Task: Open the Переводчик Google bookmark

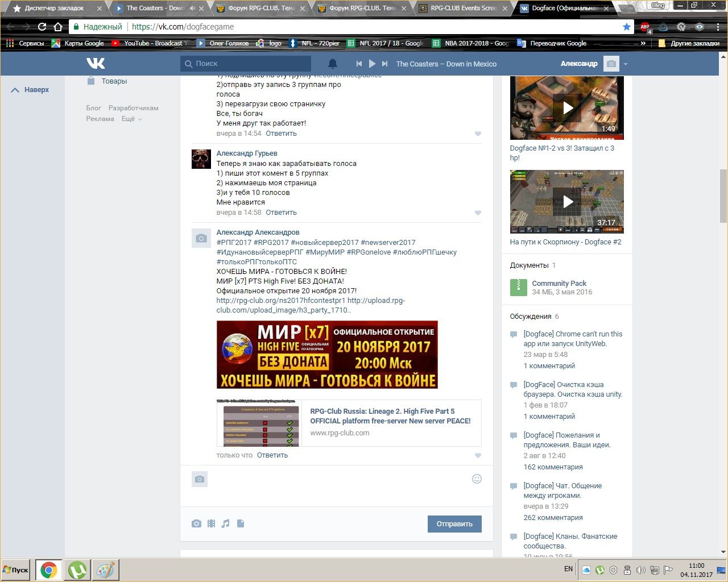Action: 551,43
